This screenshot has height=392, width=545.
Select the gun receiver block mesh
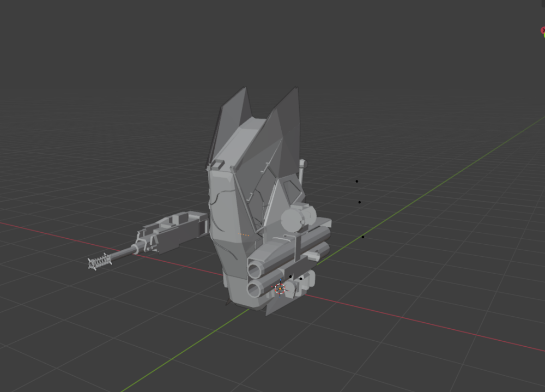point(174,231)
